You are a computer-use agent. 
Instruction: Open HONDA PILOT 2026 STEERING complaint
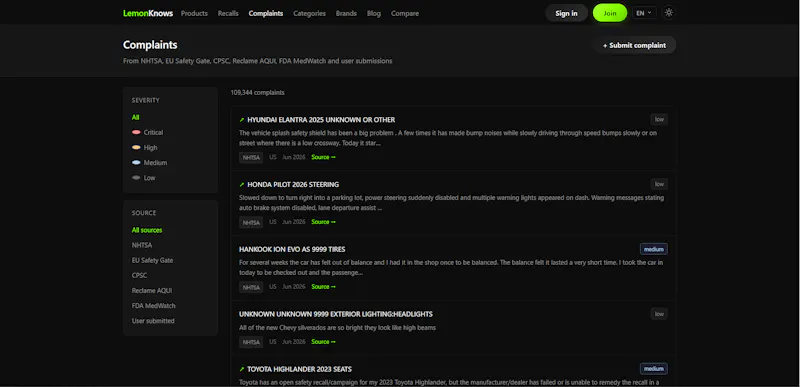pos(293,185)
